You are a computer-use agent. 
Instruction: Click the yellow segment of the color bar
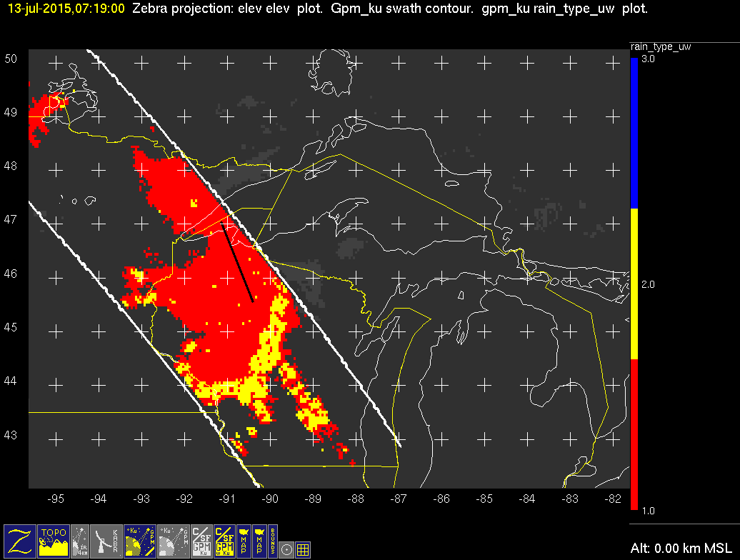pyautogui.click(x=634, y=284)
